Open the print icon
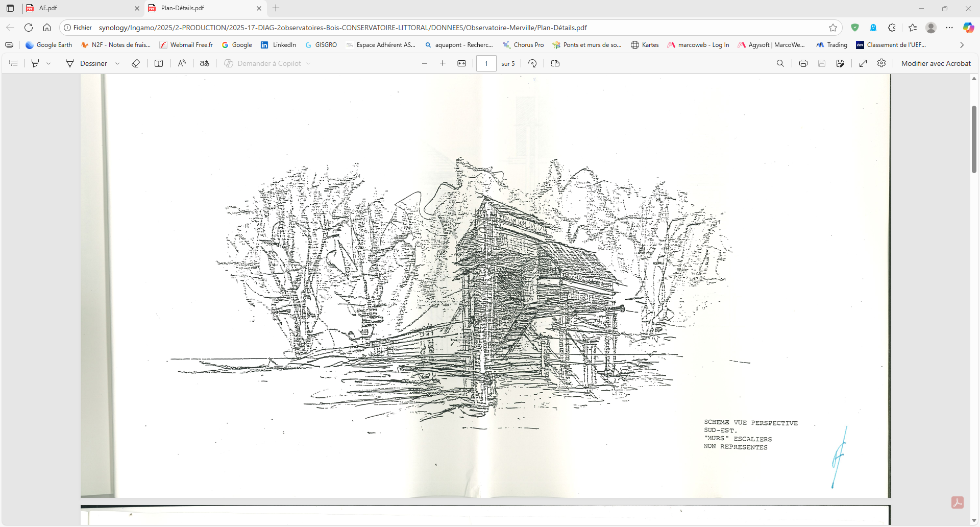980x527 pixels. (803, 63)
